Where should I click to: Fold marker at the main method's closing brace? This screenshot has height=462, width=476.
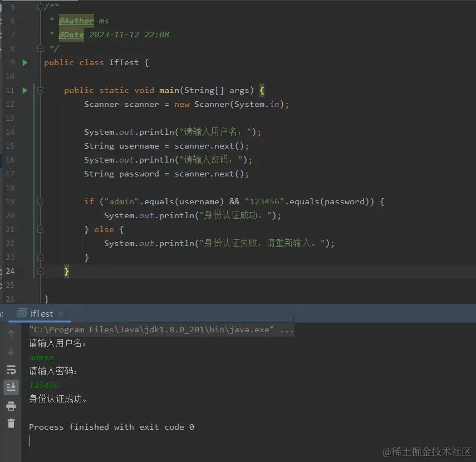click(40, 271)
